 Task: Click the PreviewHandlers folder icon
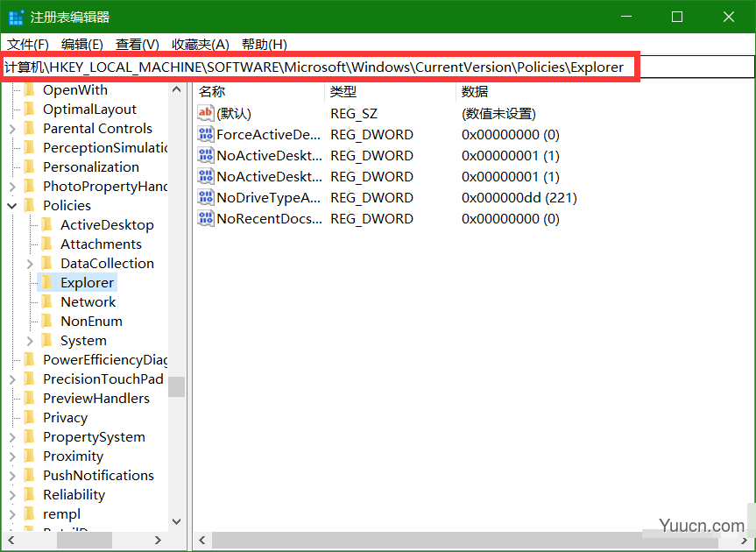coord(30,399)
